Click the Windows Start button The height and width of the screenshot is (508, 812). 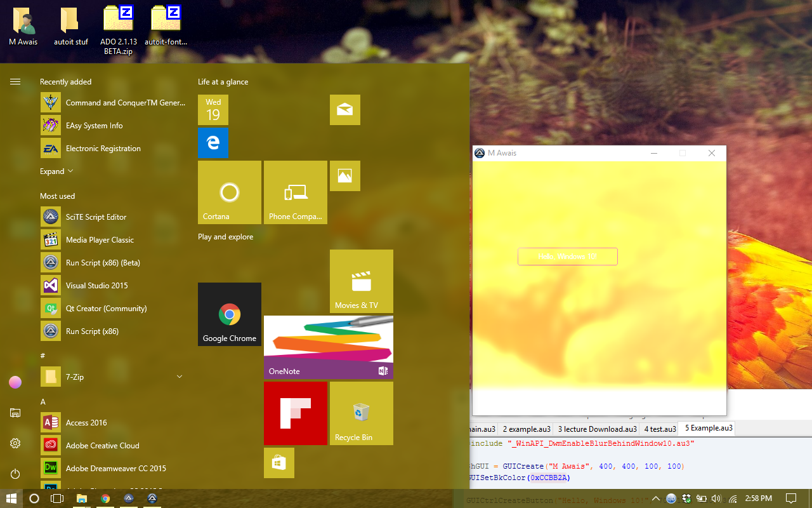click(x=11, y=498)
